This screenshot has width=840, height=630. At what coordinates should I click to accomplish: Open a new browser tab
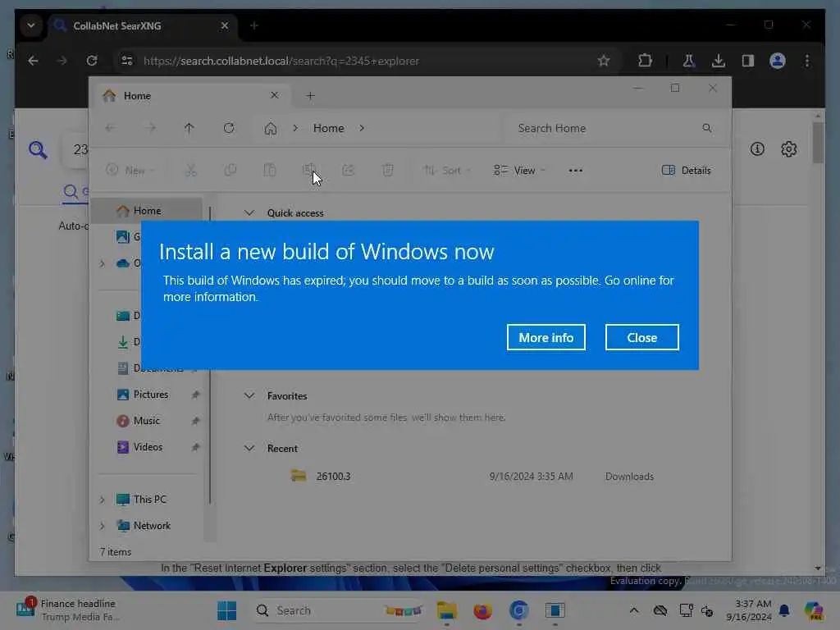point(254,25)
